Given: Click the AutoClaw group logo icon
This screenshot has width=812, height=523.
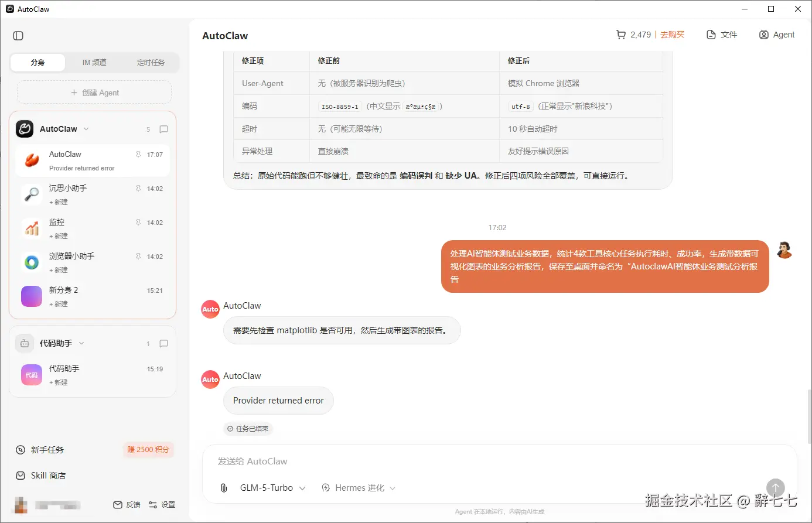Looking at the screenshot, I should 25,129.
